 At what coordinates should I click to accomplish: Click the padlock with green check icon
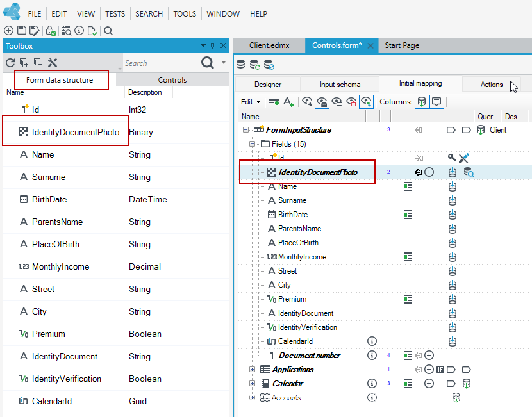click(51, 31)
